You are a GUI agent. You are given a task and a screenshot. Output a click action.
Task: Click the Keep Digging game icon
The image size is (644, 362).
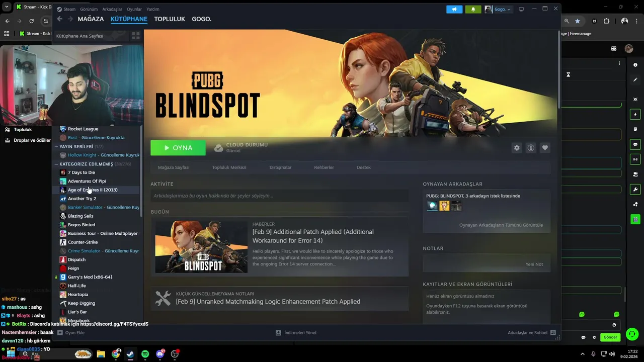(x=63, y=303)
